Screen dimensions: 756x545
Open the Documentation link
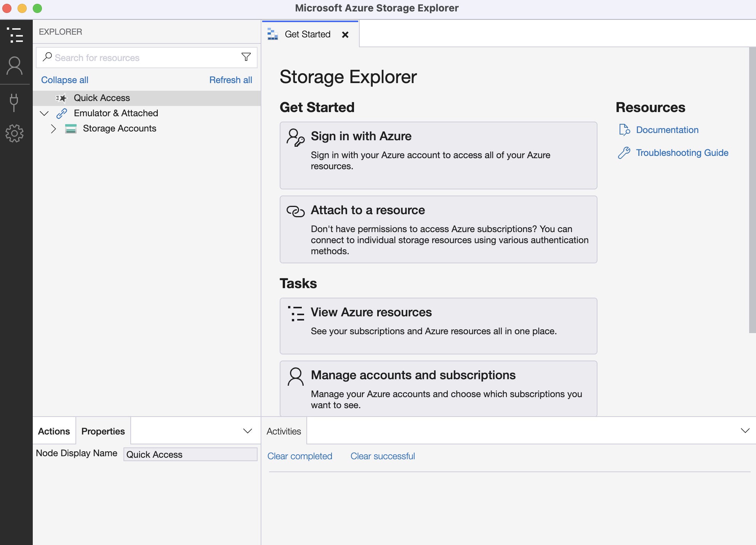point(667,130)
